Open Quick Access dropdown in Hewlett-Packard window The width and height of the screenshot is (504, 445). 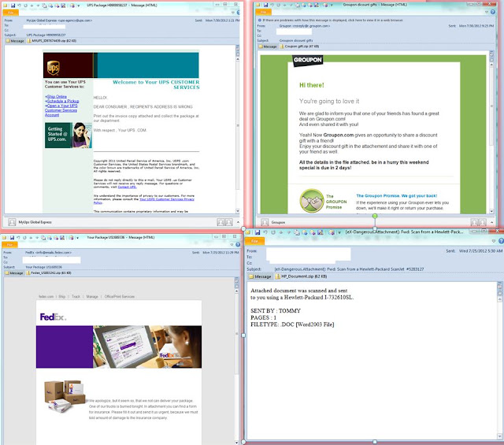[x=339, y=232]
